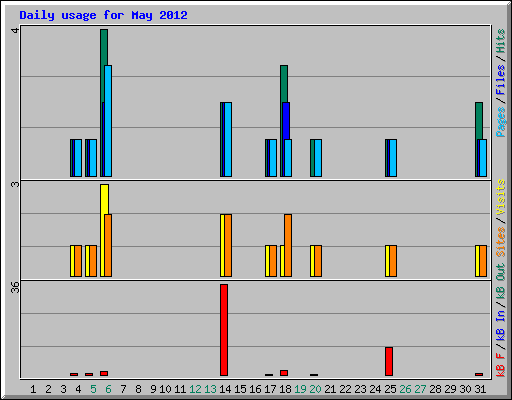Viewport: 512px width, 400px height.
Task: Click the "kB In" legend label
Action: [501, 325]
